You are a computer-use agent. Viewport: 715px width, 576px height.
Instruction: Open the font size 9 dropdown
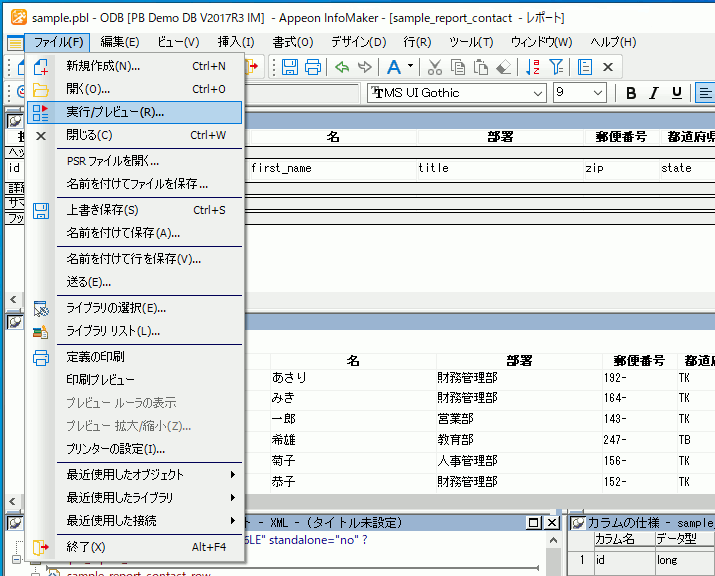click(x=598, y=93)
